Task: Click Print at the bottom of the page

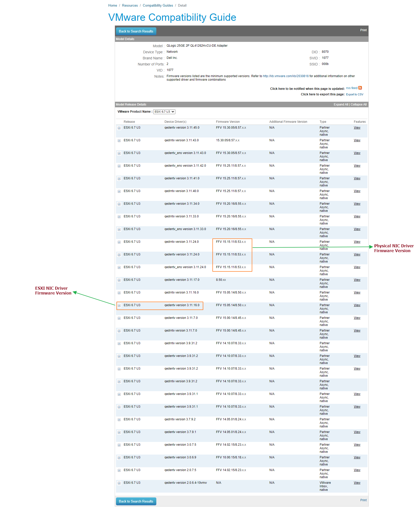Action: pos(363,500)
